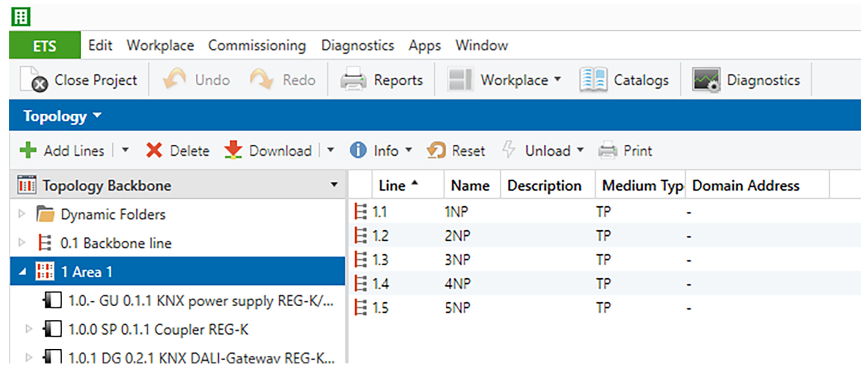Open the Catalogs book icon
868x371 pixels.
[593, 80]
